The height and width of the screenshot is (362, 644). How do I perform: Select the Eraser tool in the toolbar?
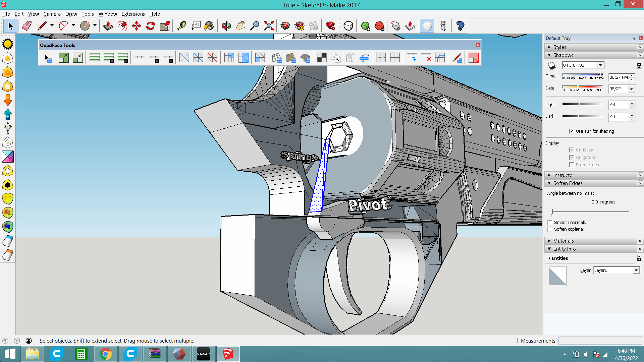[27, 26]
